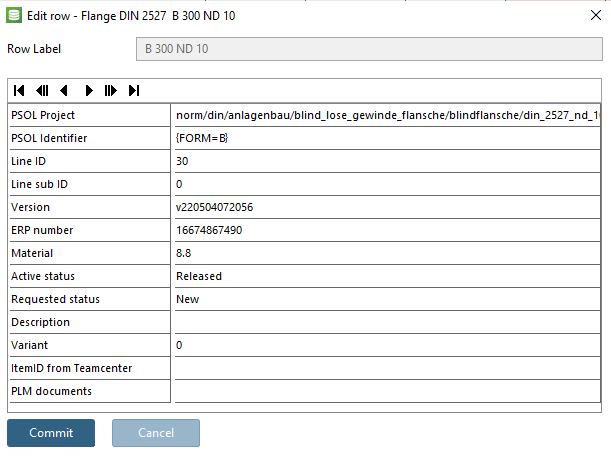Cancel the row edit
The image size is (611, 457).
click(156, 433)
